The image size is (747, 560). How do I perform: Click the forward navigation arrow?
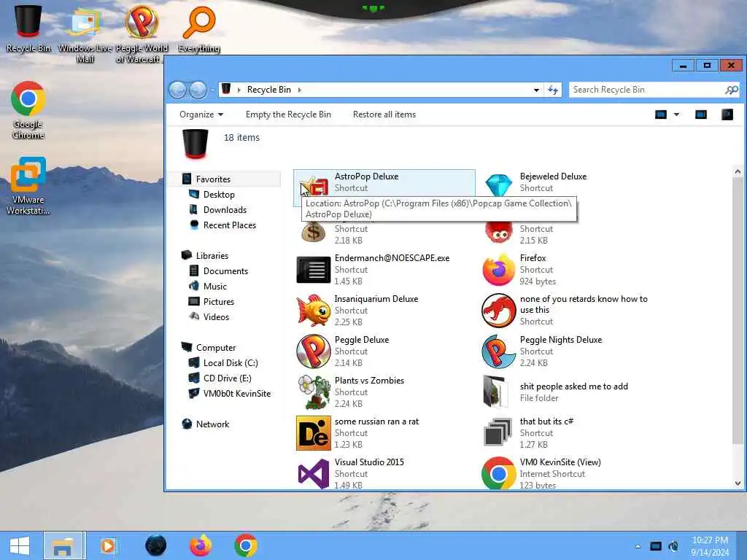coord(198,90)
